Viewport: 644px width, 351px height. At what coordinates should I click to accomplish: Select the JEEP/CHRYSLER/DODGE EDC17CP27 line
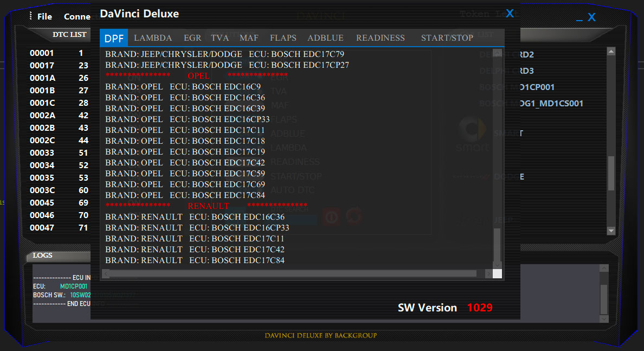[x=227, y=65]
